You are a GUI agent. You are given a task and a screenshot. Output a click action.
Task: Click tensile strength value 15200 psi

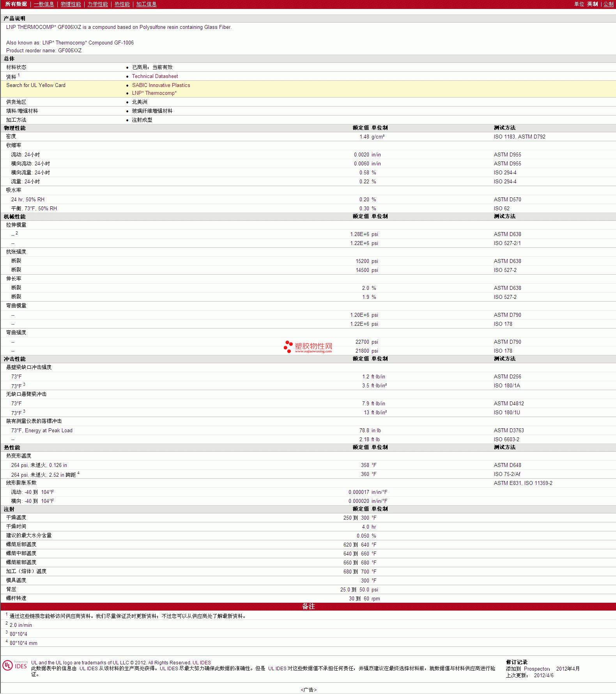[367, 261]
